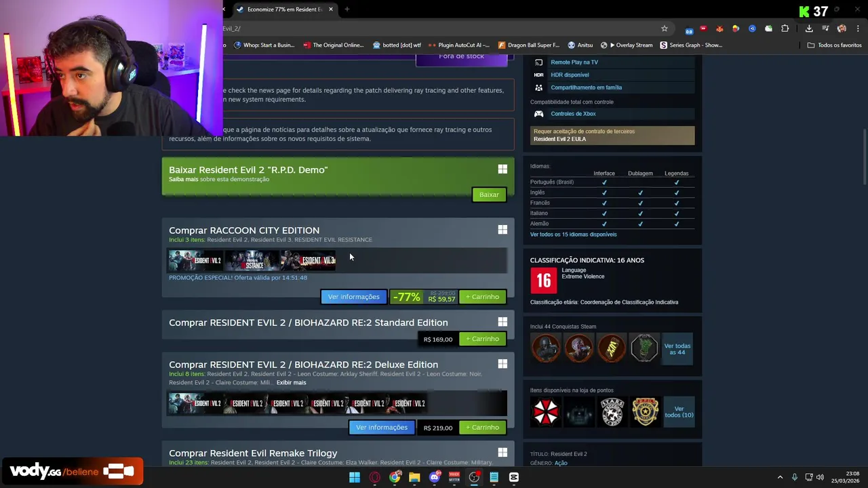
Task: Open Chrome's three-dot menu
Action: click(x=858, y=28)
